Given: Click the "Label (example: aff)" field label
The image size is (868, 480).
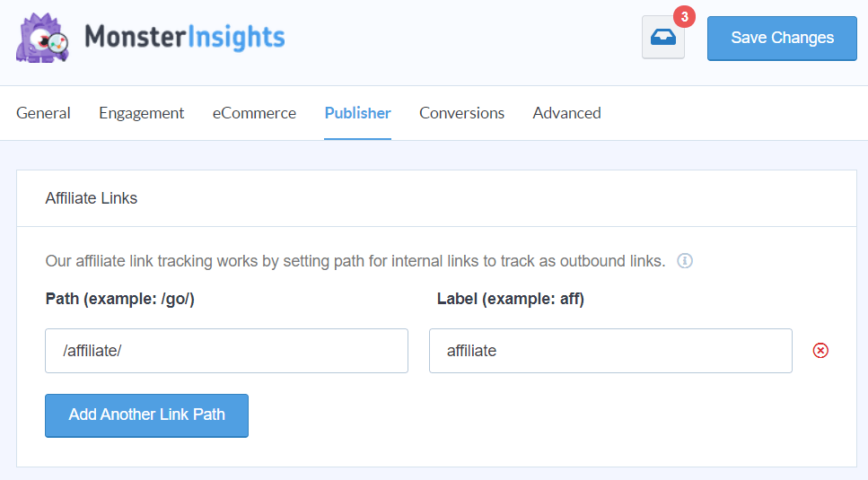Looking at the screenshot, I should tap(510, 300).
